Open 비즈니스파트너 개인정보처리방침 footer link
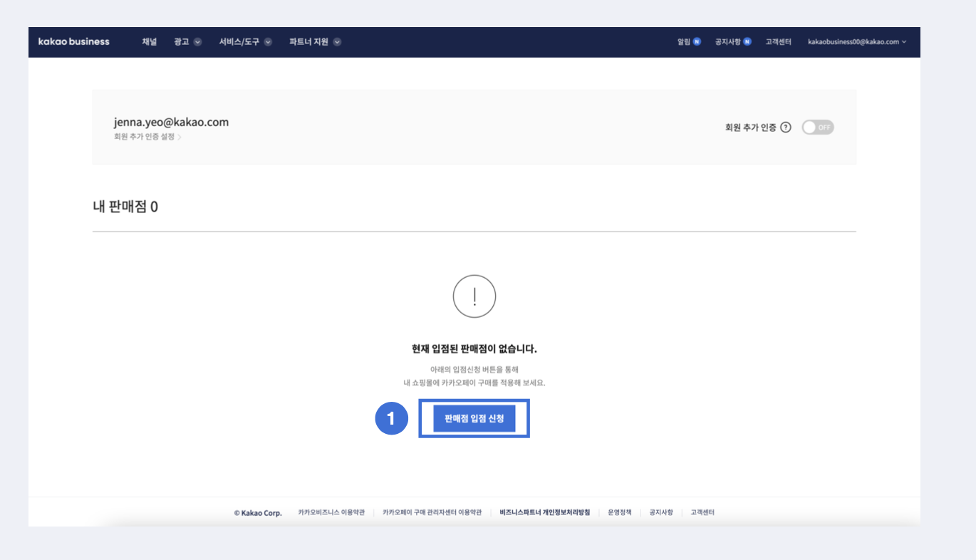 545,512
